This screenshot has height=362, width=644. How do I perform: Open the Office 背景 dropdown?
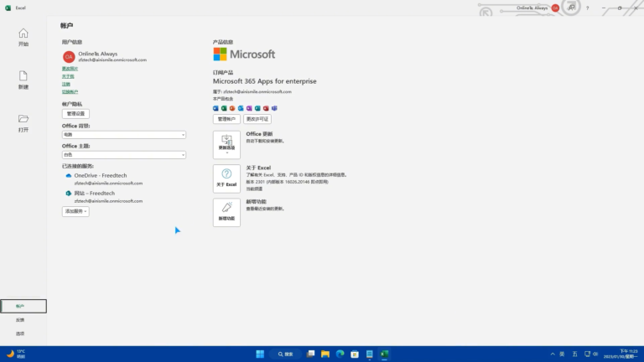123,135
